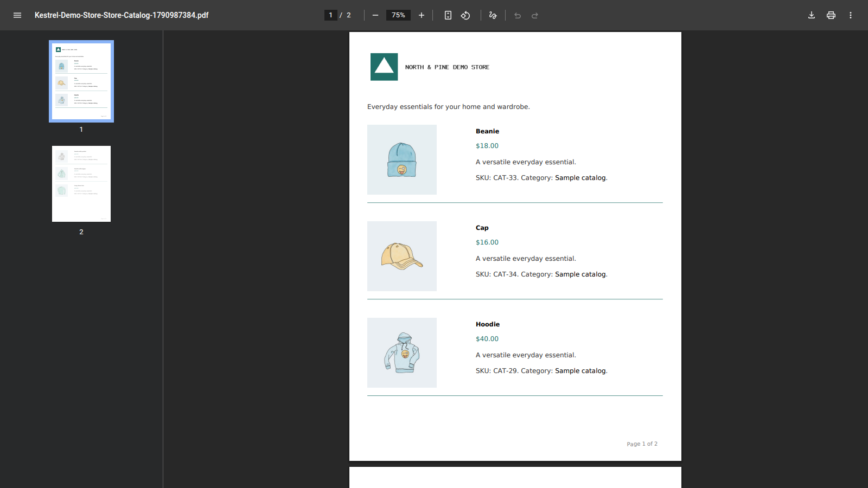The image size is (868, 488).
Task: Download the PDF file
Action: click(812, 15)
